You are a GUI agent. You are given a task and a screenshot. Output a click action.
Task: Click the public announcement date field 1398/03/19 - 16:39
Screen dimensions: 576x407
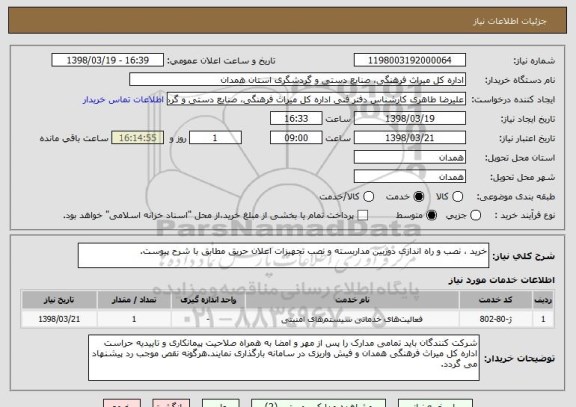pos(108,60)
